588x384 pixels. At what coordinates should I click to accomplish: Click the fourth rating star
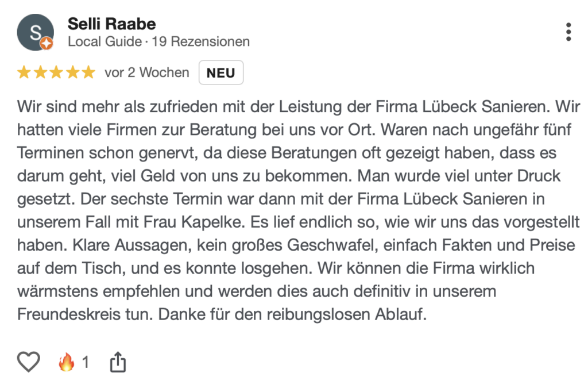click(72, 73)
